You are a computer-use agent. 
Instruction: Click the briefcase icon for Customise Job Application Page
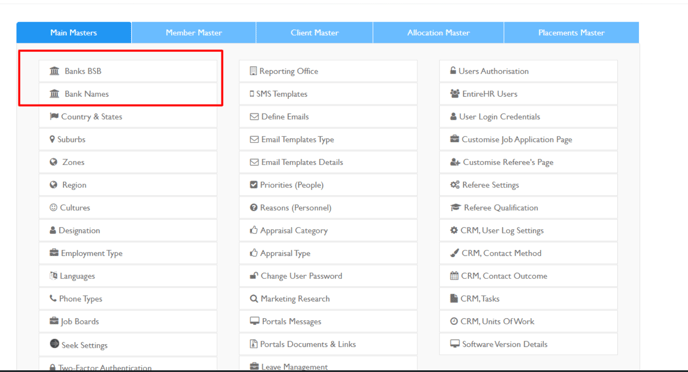pyautogui.click(x=454, y=139)
